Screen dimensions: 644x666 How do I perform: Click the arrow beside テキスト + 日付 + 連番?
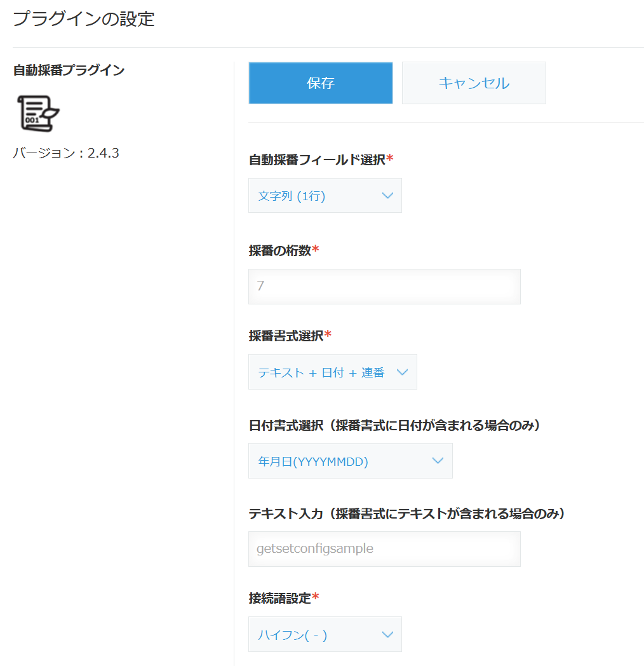coord(401,372)
